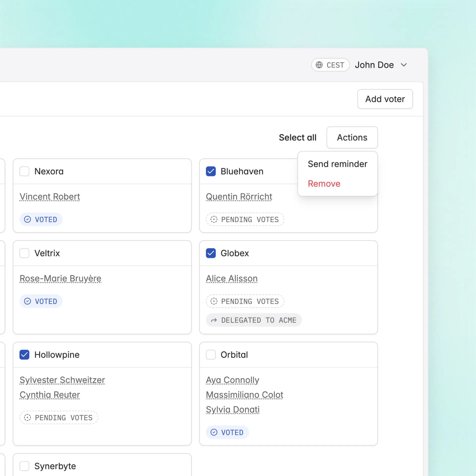Click Nexora's Voted badge text
The height and width of the screenshot is (476, 476).
tap(46, 219)
